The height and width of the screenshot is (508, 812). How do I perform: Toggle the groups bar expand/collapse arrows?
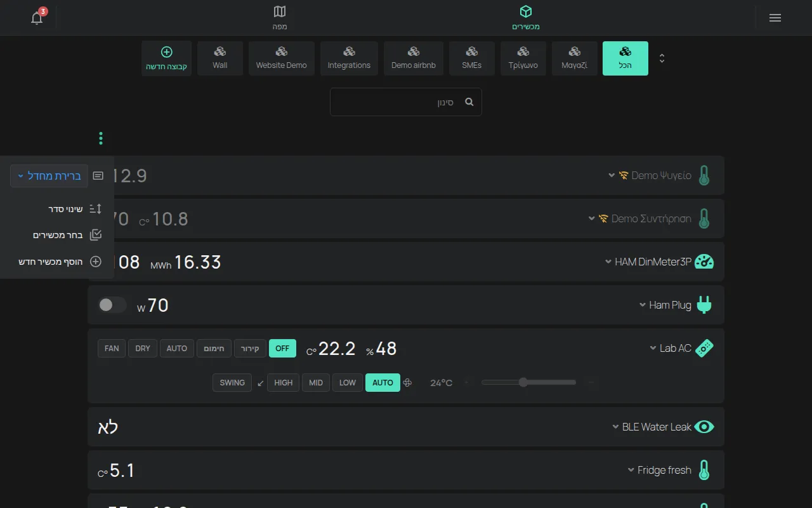click(x=662, y=58)
